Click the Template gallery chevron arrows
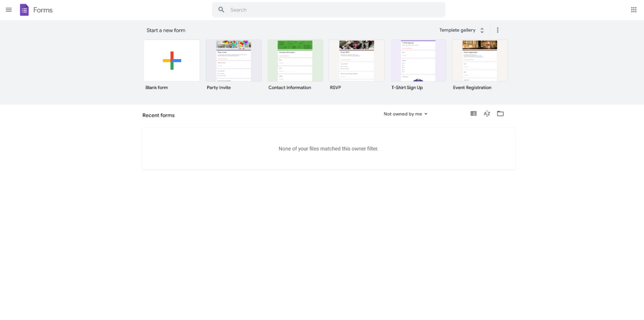This screenshot has height=320, width=644. pos(482,30)
